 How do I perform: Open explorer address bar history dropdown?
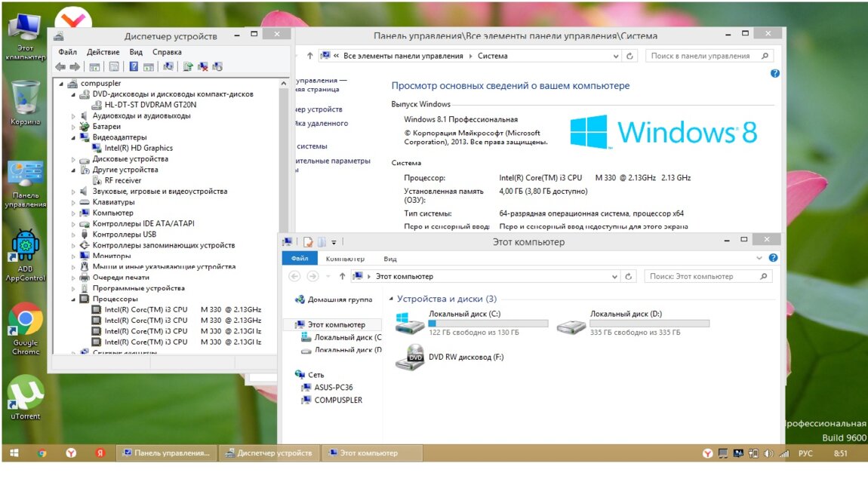click(615, 276)
